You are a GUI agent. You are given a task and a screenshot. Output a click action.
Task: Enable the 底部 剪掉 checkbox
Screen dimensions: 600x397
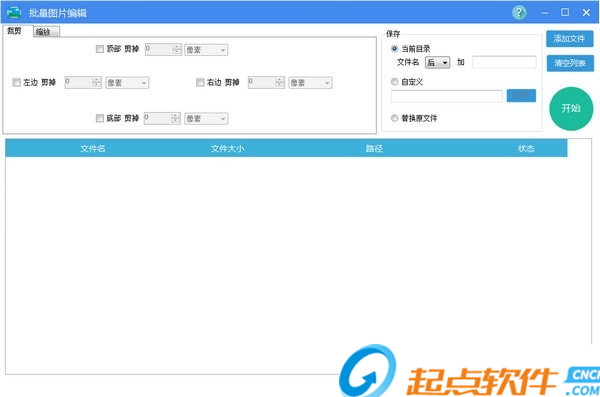pyautogui.click(x=100, y=118)
